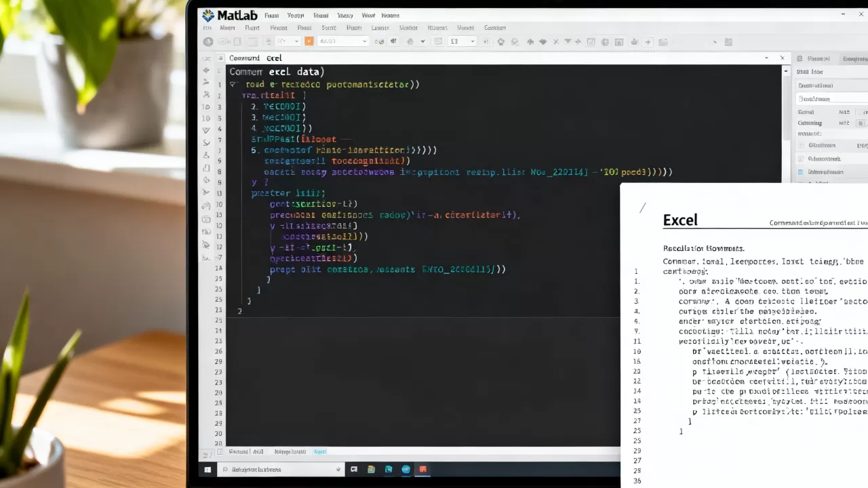Screen dimensions: 868x488
Task: Toggle the filled checkbox in the right panel
Action: [861, 123]
